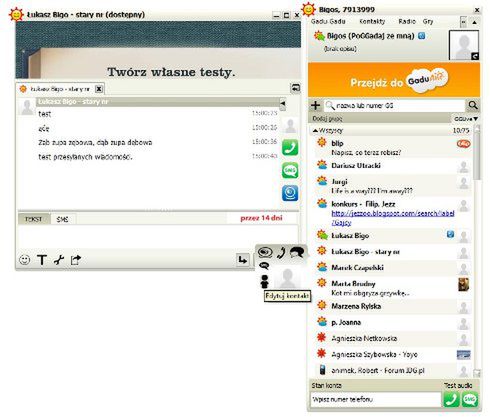The width and height of the screenshot is (490, 417).
Task: Send a file with the share icon
Action: click(x=76, y=260)
